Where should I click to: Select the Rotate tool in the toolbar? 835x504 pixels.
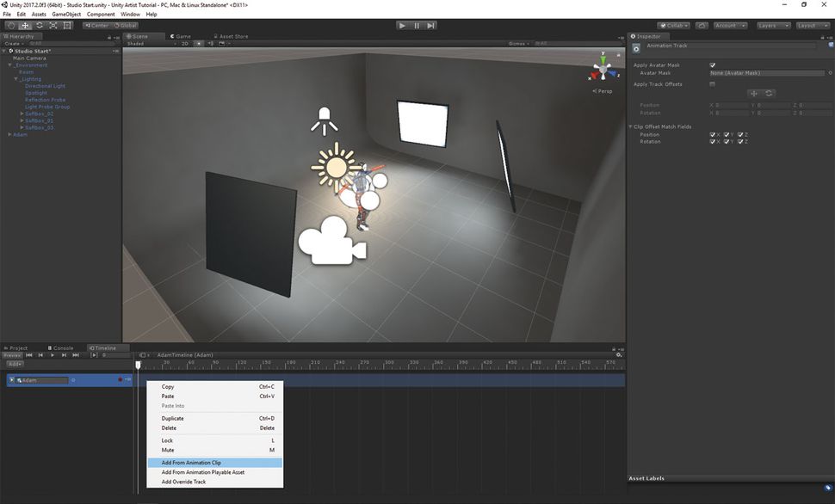pos(38,25)
